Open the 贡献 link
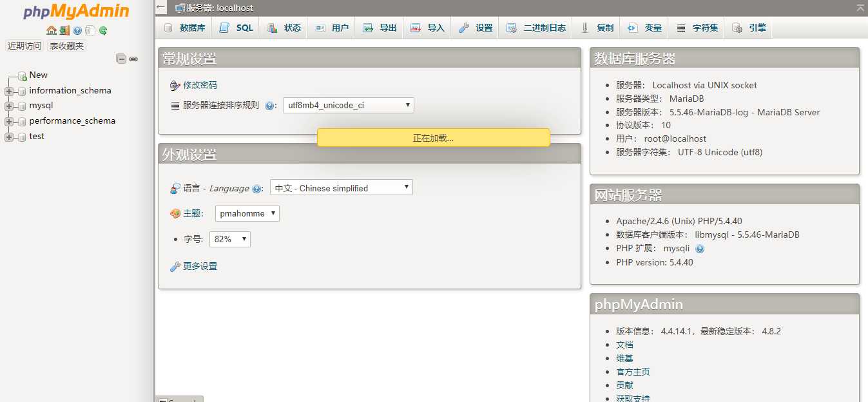Screen dimensions: 868x402 (x=624, y=385)
